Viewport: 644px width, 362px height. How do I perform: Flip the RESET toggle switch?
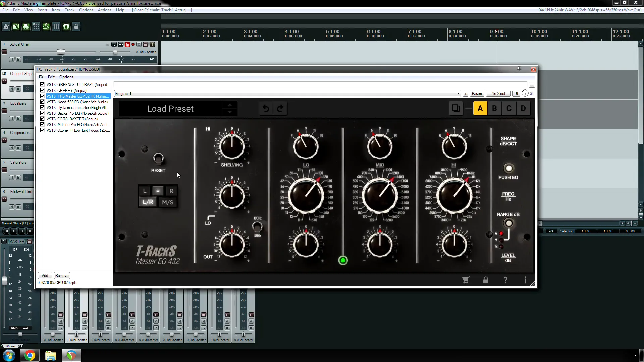pyautogui.click(x=158, y=159)
